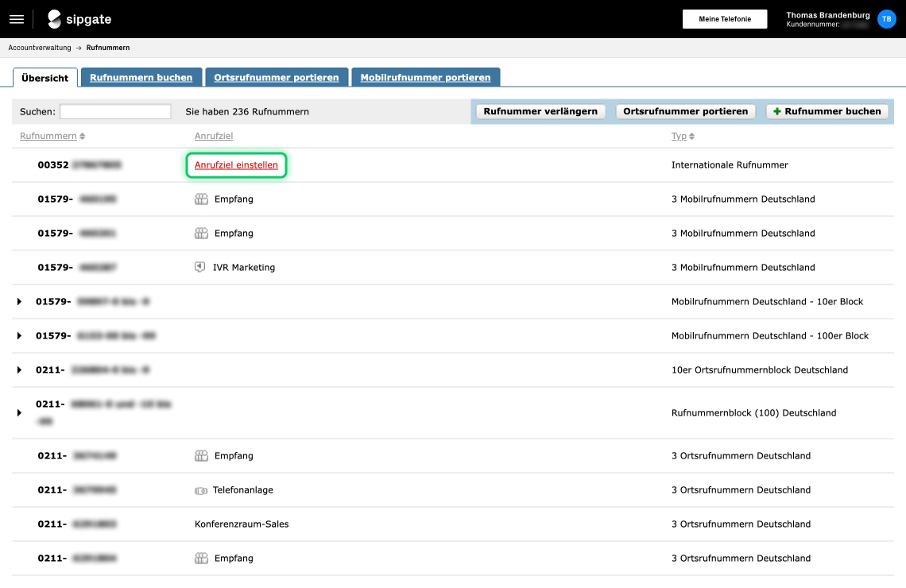This screenshot has width=906, height=588.
Task: Click the Meine Telefonie button
Action: point(725,19)
